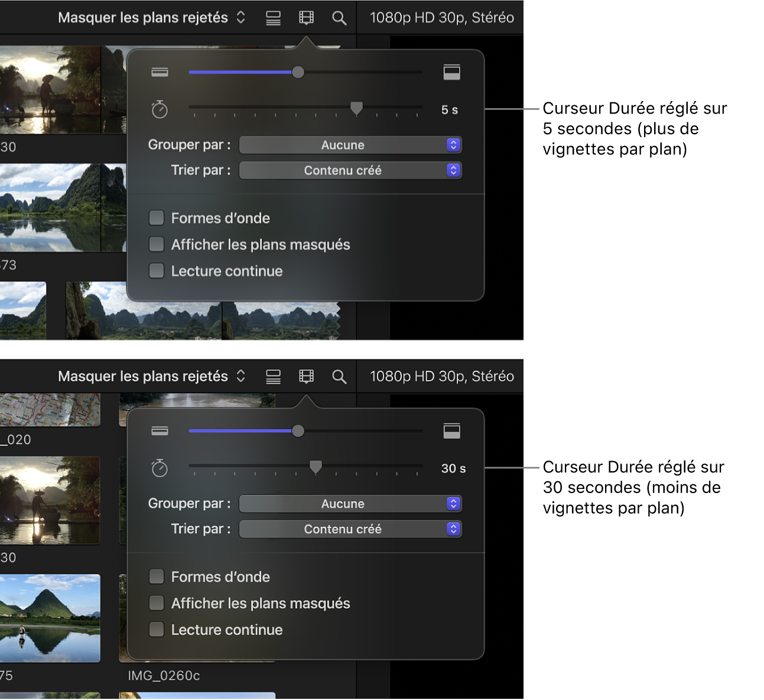The width and height of the screenshot is (764, 700).
Task: Open Trier par dropdown in 5 s popover
Action: tap(350, 170)
